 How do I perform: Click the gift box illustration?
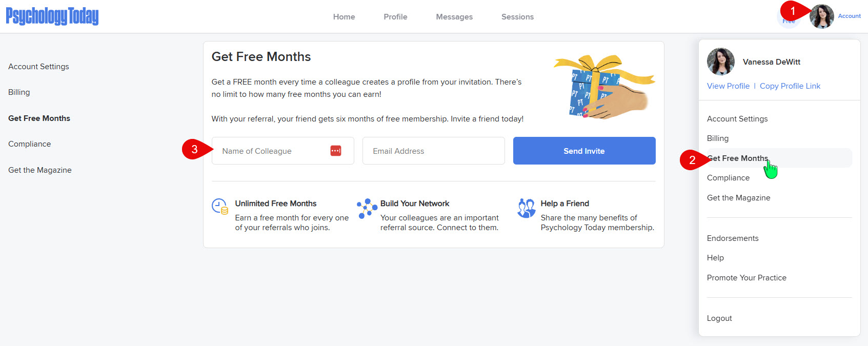(x=604, y=86)
